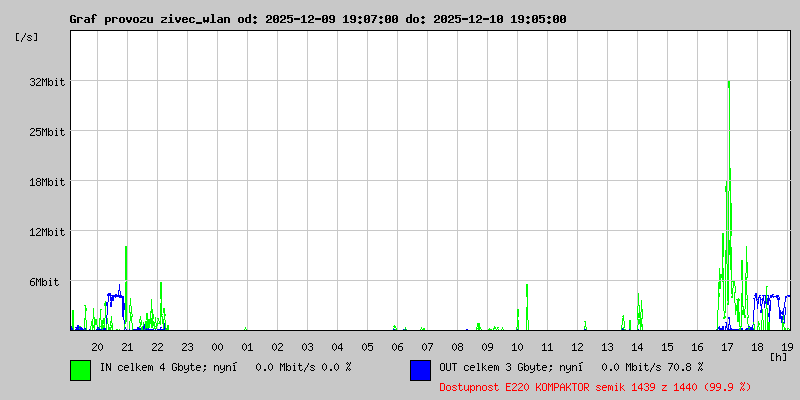This screenshot has height=400, width=800.
Task: Click the hour 08 x-axis label
Action: coord(458,347)
